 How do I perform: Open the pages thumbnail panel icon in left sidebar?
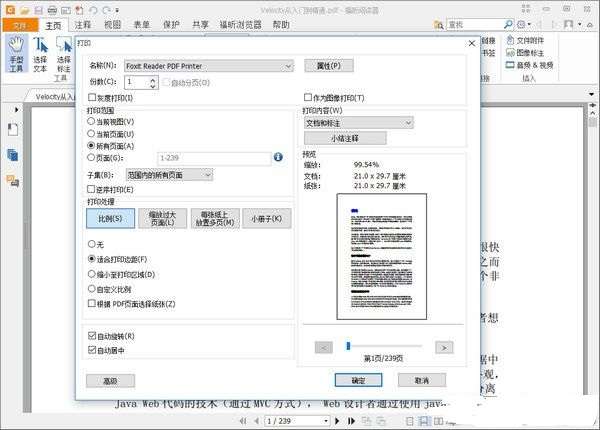coord(13,155)
